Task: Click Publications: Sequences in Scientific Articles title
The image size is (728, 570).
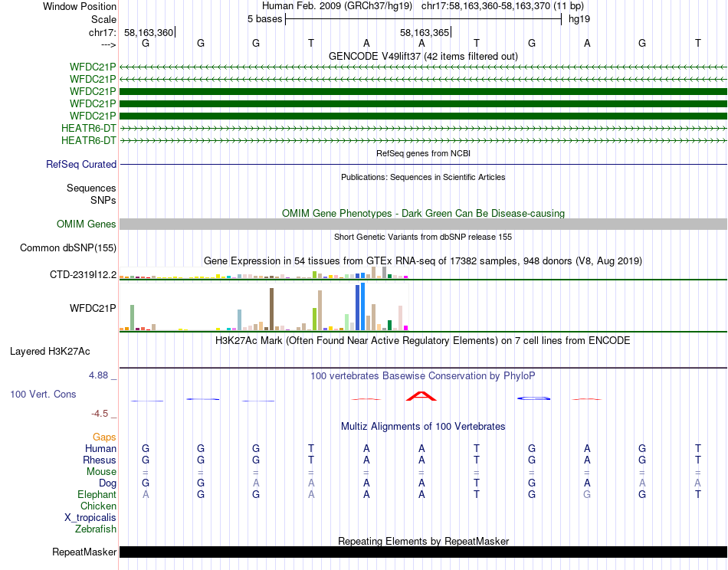Action: (423, 177)
